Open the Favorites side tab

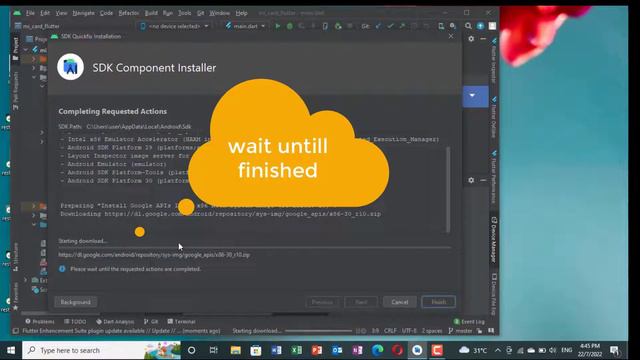coord(16,296)
